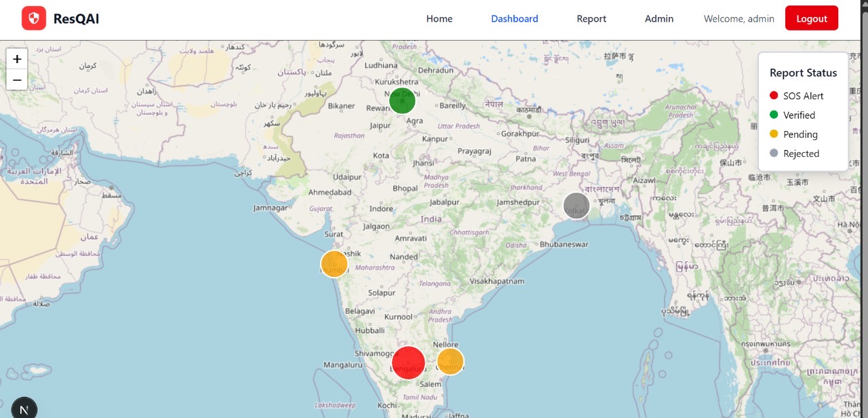Click the "Ahmedabad" map label
The height and width of the screenshot is (418, 868).
point(330,192)
